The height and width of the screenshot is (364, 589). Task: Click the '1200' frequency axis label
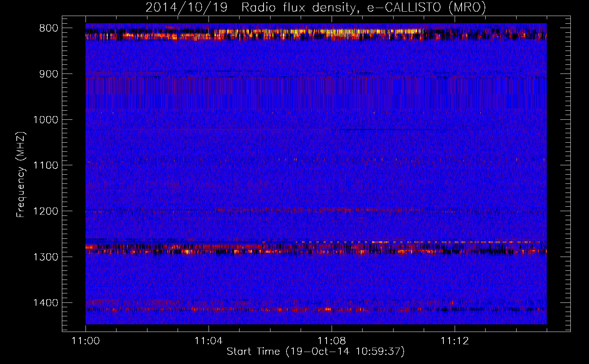[x=46, y=211]
